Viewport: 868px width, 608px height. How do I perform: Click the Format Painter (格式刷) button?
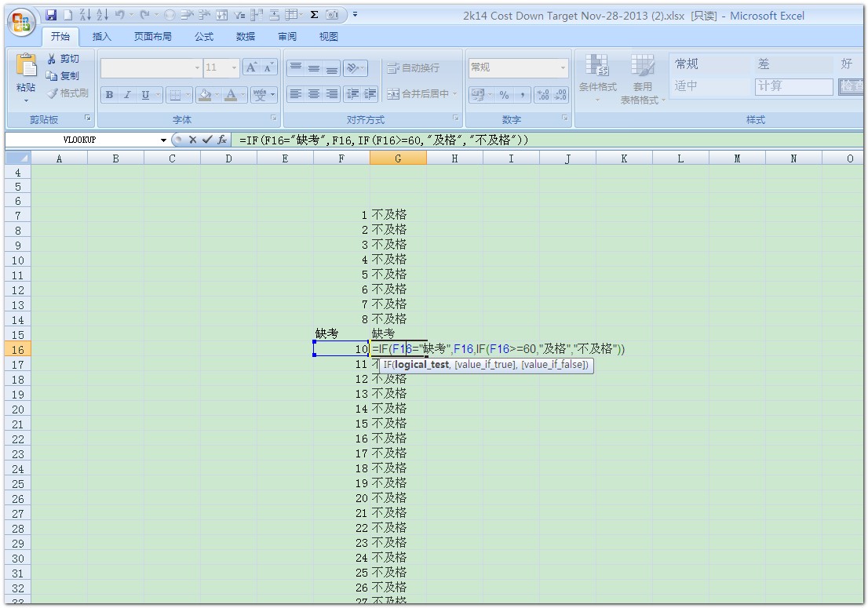pyautogui.click(x=67, y=93)
